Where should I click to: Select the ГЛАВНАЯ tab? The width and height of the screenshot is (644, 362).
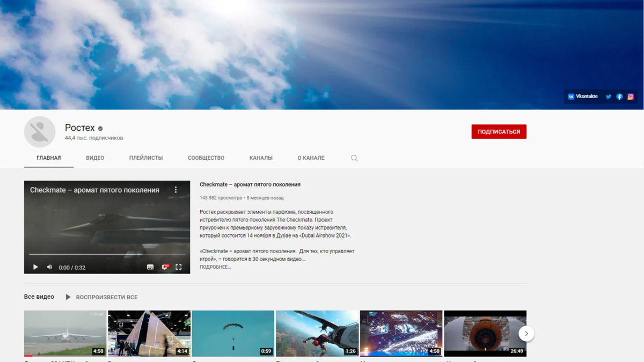click(49, 158)
